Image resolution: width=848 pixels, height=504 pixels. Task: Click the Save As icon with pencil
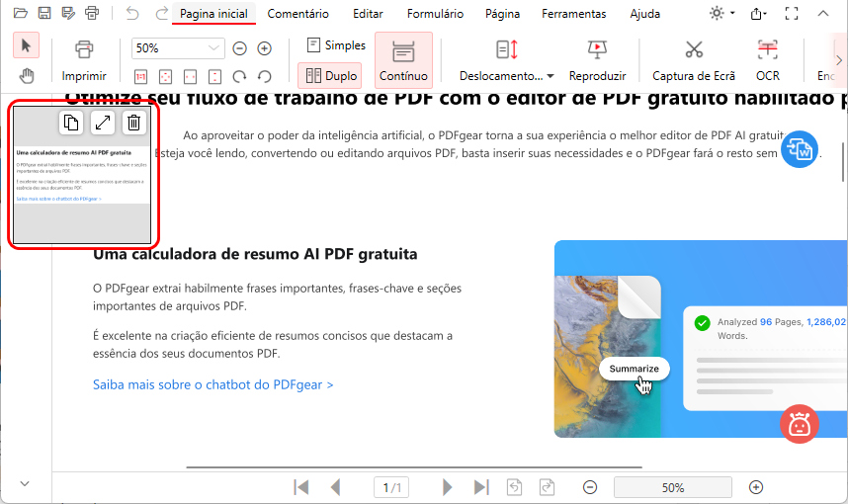pyautogui.click(x=68, y=13)
